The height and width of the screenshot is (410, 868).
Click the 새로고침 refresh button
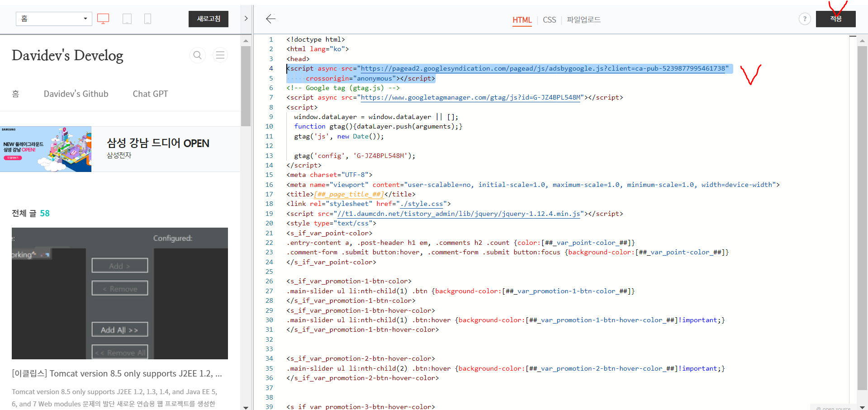tap(209, 19)
